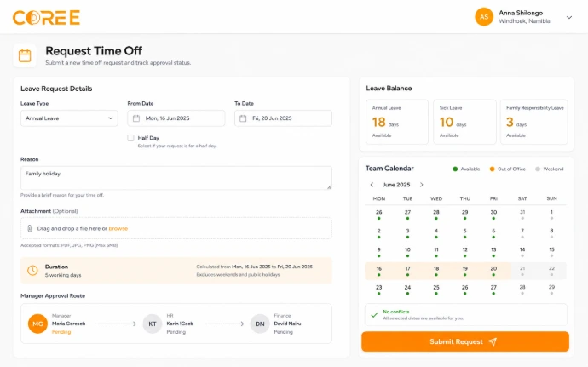Select June 13 in the calendar

click(493, 252)
